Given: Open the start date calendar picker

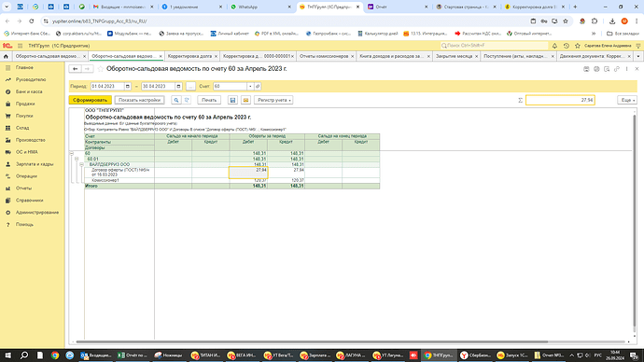Looking at the screenshot, I should (127, 86).
